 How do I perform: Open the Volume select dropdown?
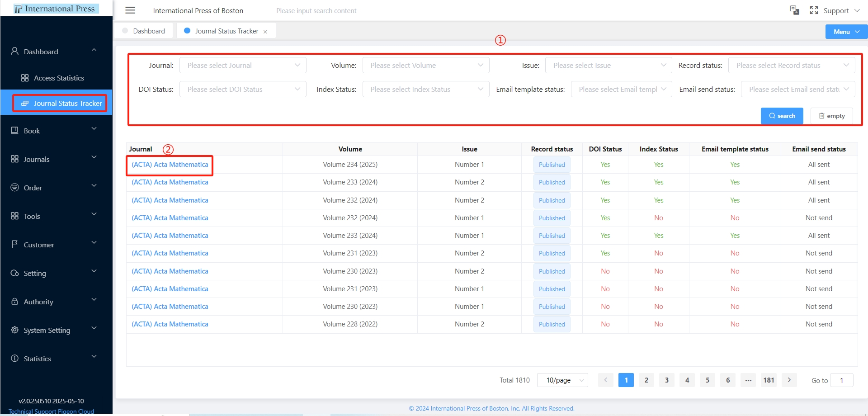tap(426, 65)
